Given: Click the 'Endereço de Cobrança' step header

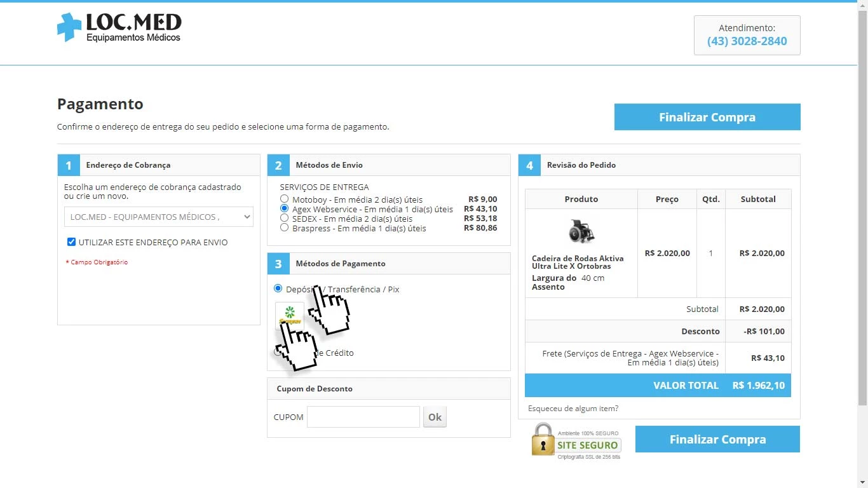Looking at the screenshot, I should (x=159, y=165).
